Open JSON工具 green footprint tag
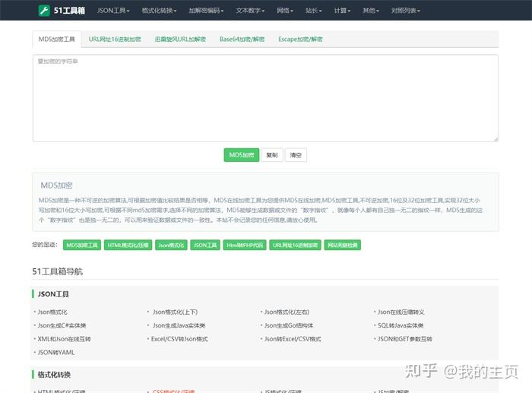 [205, 245]
